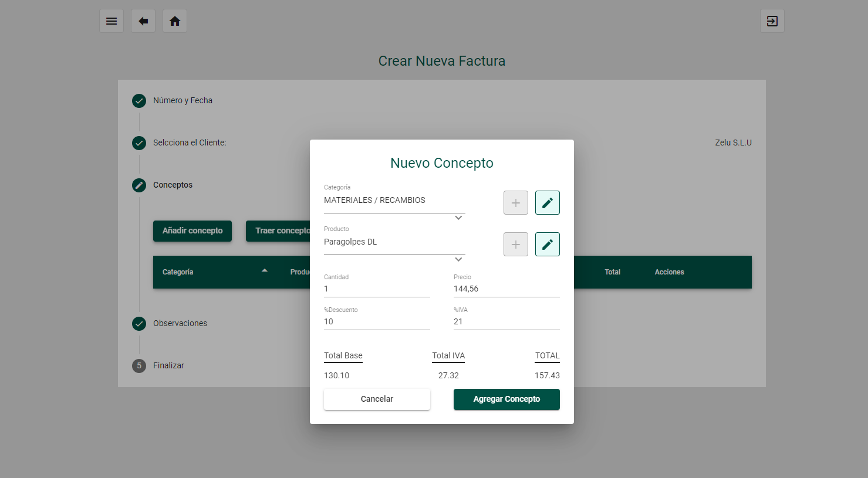Open the Observaciones step
Viewport: 868px width, 478px height.
pos(180,323)
